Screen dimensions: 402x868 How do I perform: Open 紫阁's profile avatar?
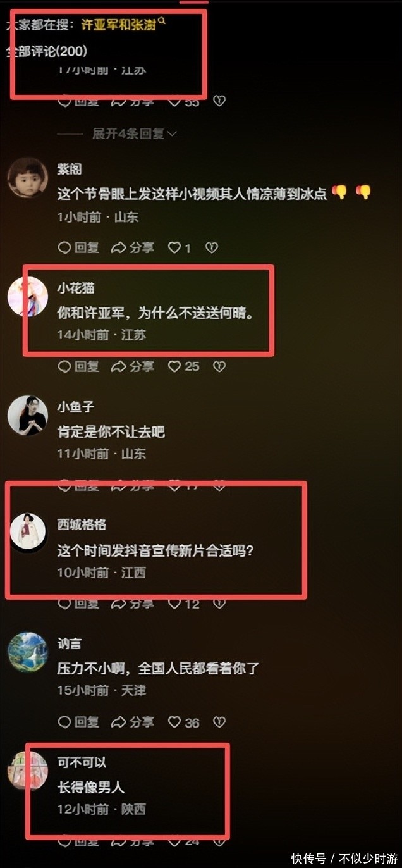coord(27,178)
